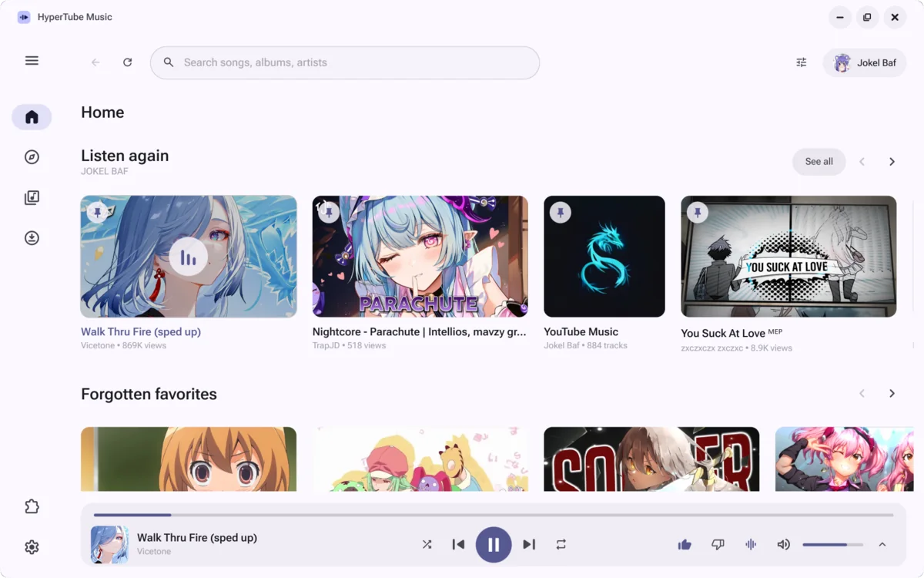Image resolution: width=924 pixels, height=578 pixels.
Task: Open the dark-skinned character favorites thumbnail
Action: click(x=651, y=459)
